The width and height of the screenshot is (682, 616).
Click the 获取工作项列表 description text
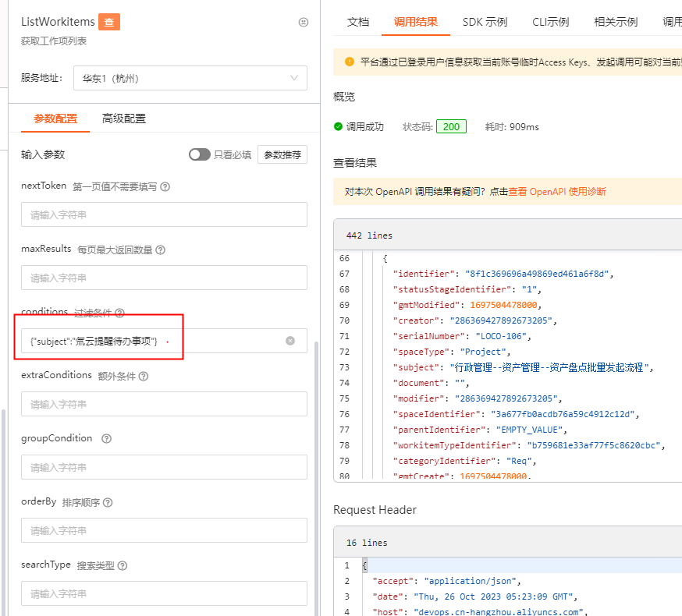(54, 41)
